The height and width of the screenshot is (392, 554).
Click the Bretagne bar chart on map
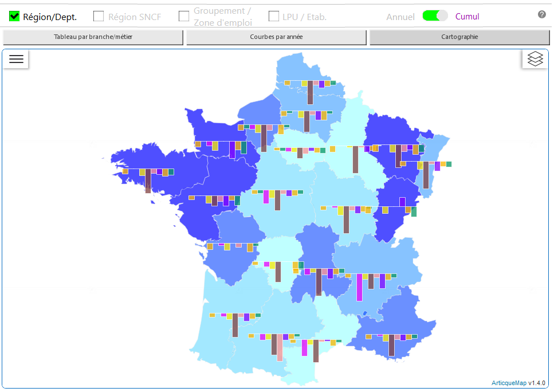coord(148,179)
